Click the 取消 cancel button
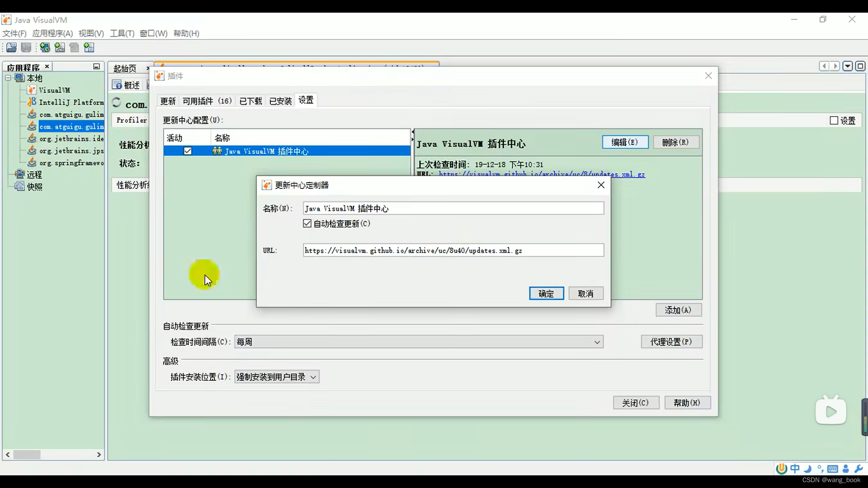The image size is (868, 488). coord(586,294)
